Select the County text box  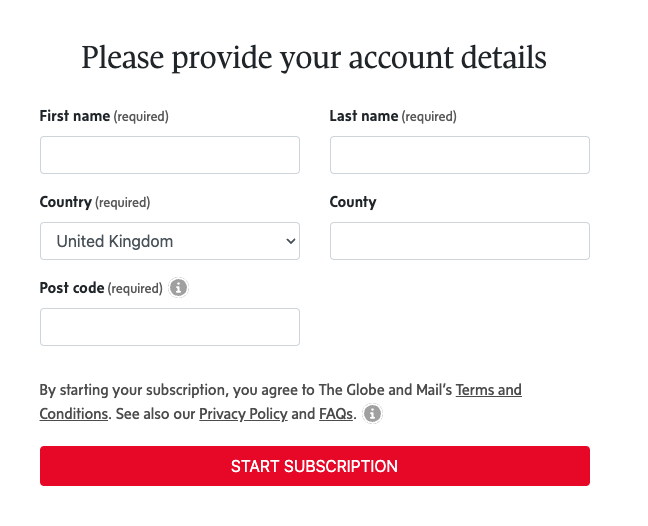click(459, 241)
